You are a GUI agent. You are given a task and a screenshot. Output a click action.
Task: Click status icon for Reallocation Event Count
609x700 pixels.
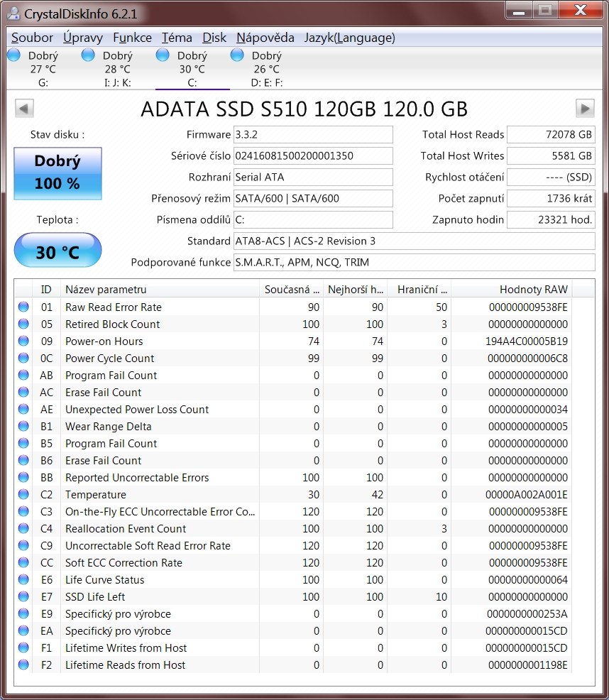(23, 528)
